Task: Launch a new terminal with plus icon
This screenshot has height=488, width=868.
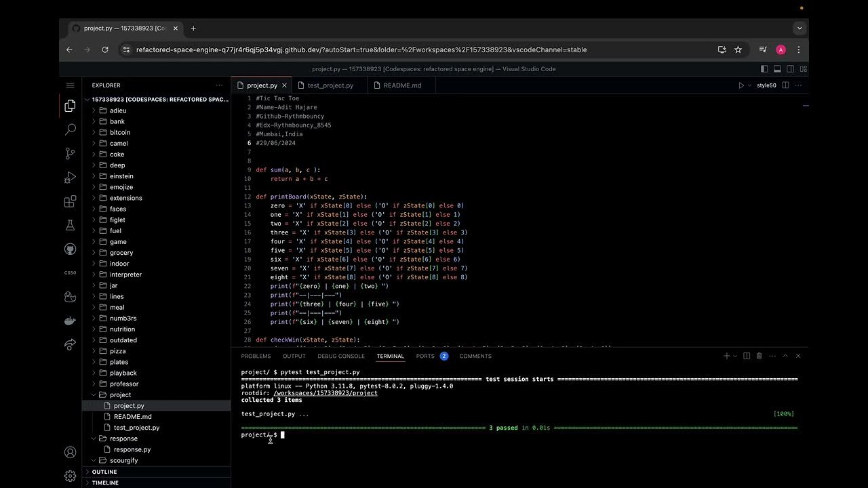Action: [x=726, y=356]
